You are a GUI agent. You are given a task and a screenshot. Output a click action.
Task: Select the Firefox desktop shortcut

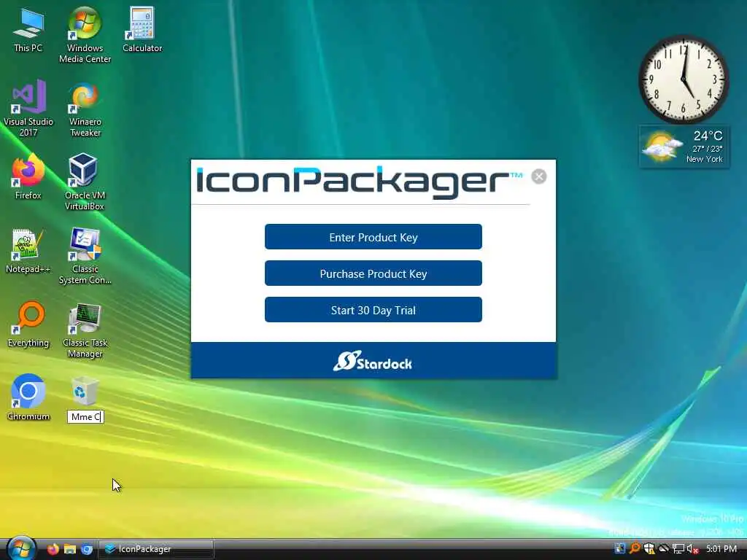click(x=28, y=176)
